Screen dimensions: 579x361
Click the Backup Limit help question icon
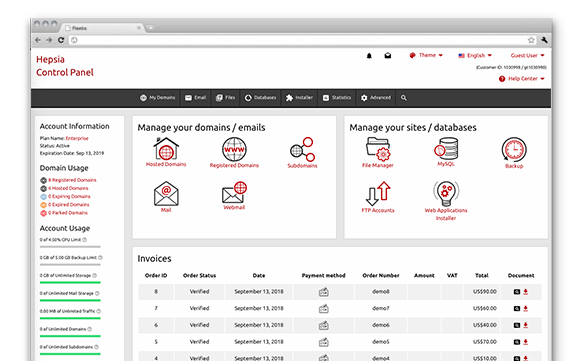coord(100,258)
